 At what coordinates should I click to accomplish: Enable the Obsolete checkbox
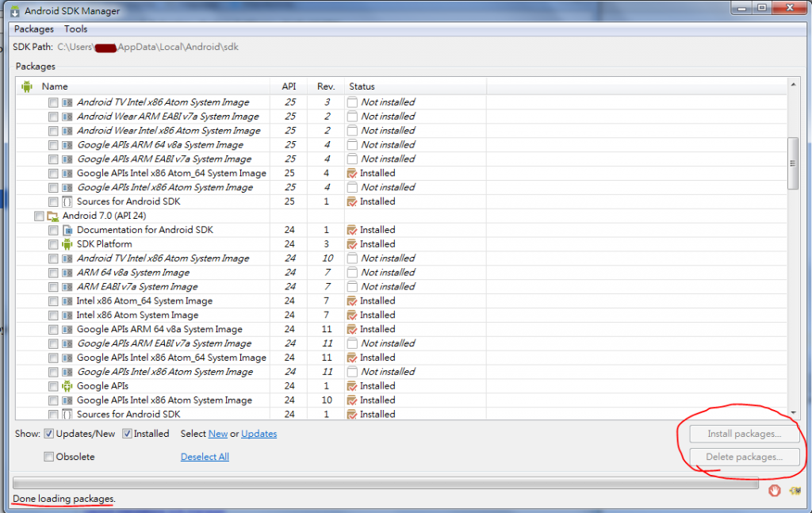coord(48,457)
